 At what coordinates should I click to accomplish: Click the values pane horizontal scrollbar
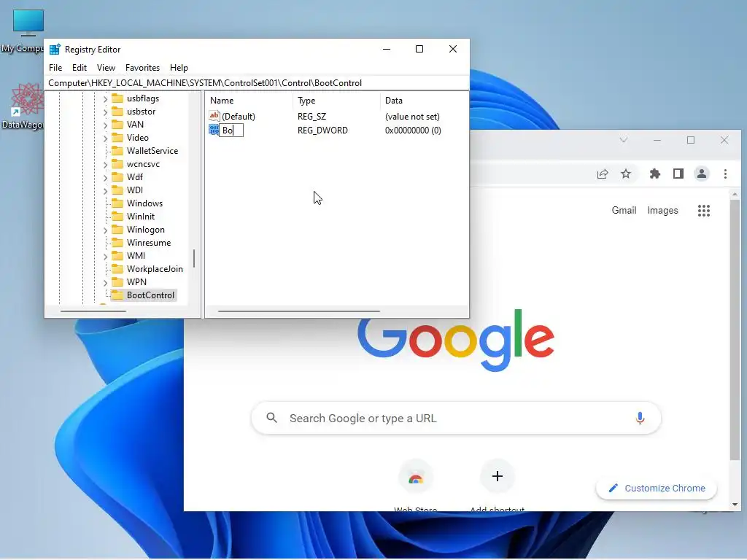coord(298,311)
